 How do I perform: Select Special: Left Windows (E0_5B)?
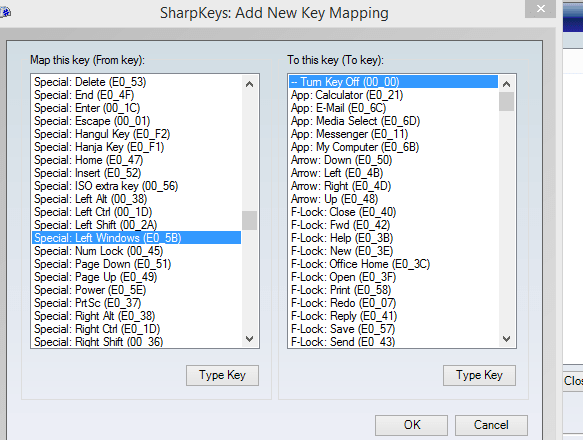136,238
